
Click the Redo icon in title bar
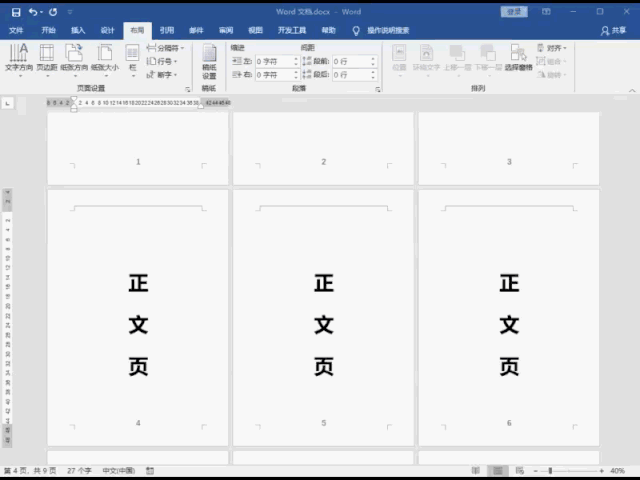(x=53, y=12)
